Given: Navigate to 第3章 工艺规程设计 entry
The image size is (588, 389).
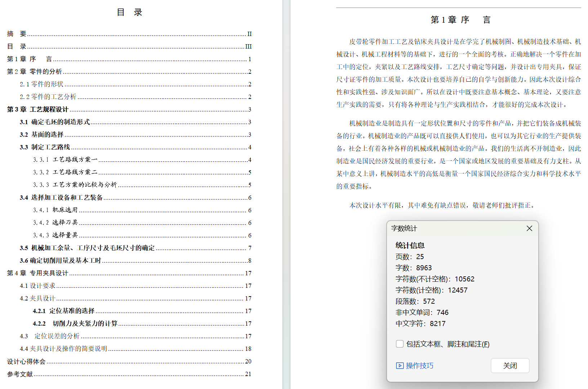Looking at the screenshot, I should [x=38, y=109].
